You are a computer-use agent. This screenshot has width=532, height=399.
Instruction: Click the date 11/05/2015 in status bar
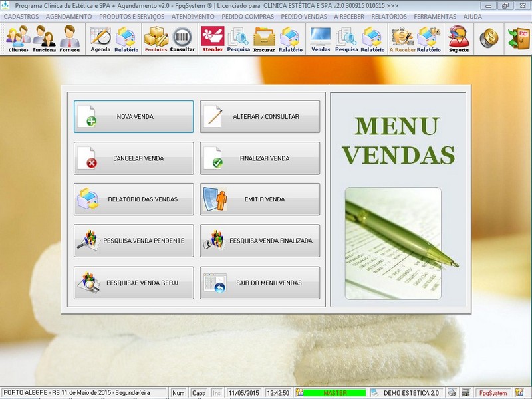[x=243, y=393]
